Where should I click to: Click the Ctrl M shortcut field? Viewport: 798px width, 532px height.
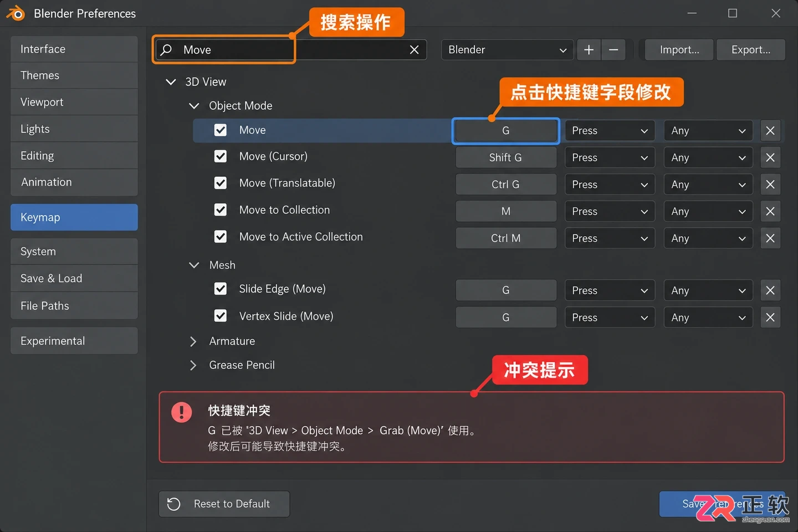506,238
